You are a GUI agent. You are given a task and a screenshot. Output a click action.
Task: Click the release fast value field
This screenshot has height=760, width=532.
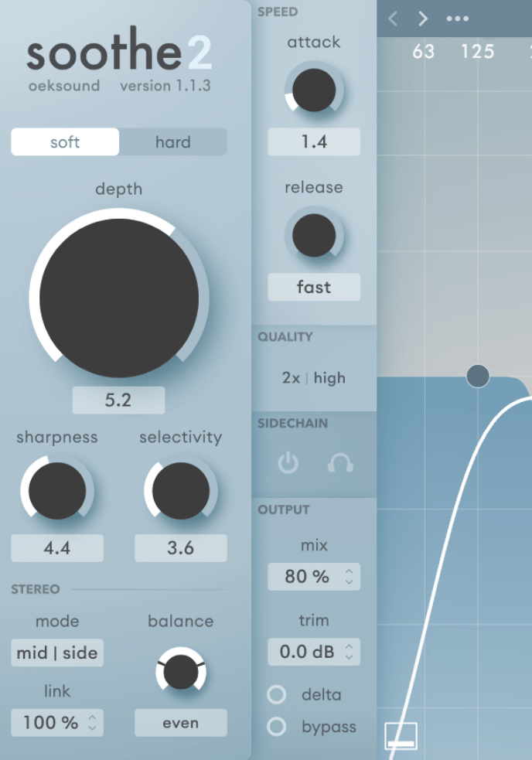[x=314, y=287]
